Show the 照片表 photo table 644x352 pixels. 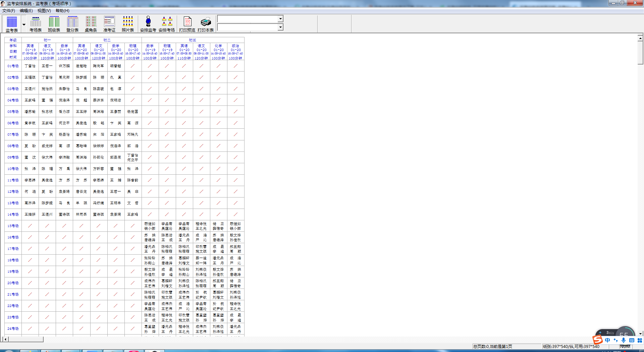pyautogui.click(x=127, y=24)
